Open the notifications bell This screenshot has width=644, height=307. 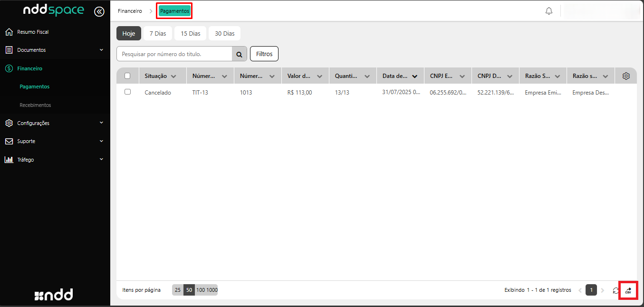click(549, 11)
